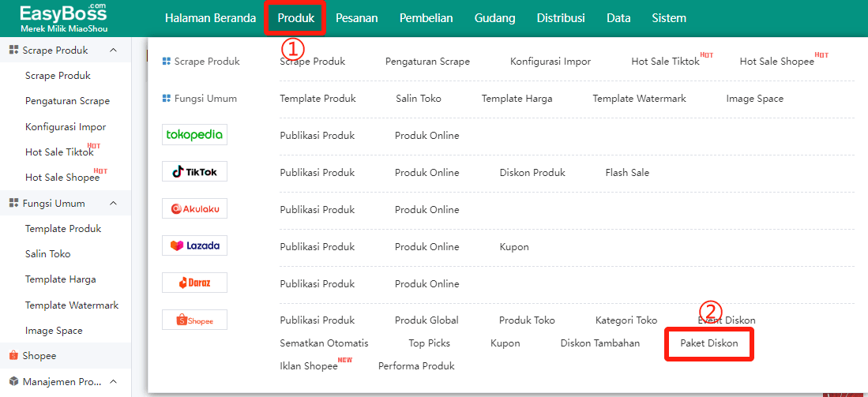Select Pengaturan Scrape in the sidebar
The image size is (868, 397).
pyautogui.click(x=68, y=101)
